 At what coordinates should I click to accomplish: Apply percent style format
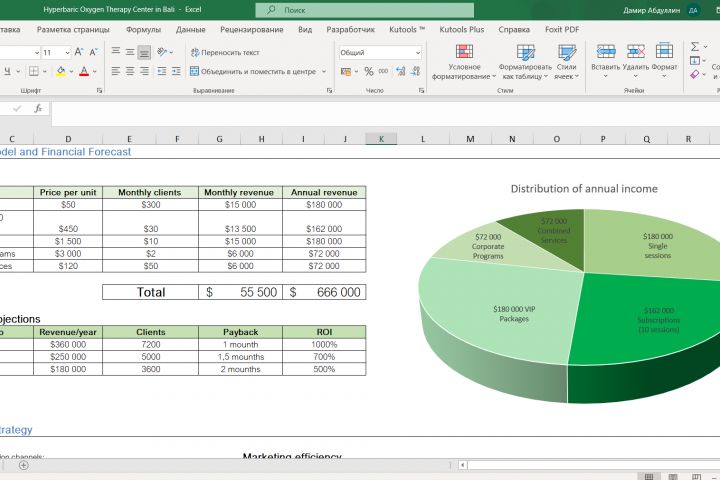click(x=369, y=71)
